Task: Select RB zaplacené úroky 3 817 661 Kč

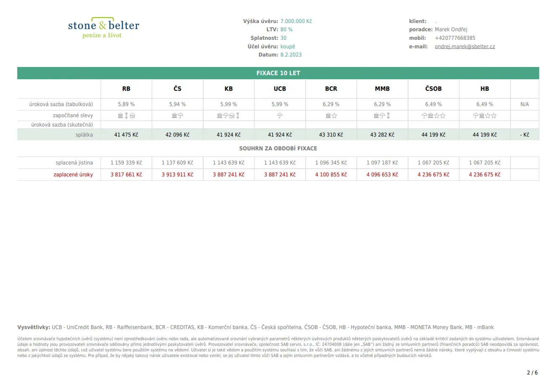Action: (126, 175)
